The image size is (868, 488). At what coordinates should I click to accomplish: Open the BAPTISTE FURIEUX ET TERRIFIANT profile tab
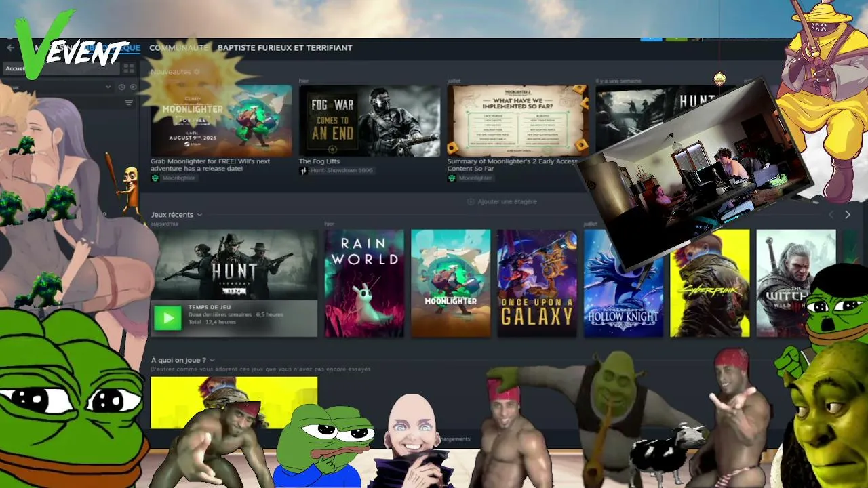pyautogui.click(x=285, y=48)
